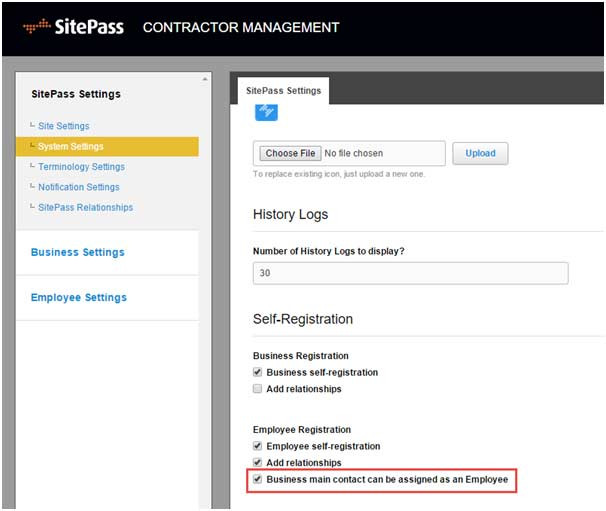This screenshot has height=511, width=606.
Task: Uncheck Business self-registration checkbox
Action: click(x=257, y=372)
